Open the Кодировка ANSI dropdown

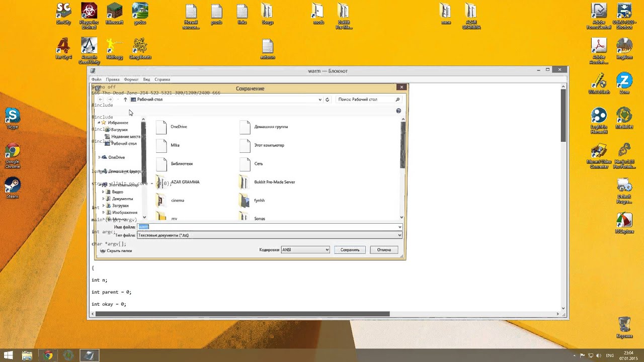[305, 250]
